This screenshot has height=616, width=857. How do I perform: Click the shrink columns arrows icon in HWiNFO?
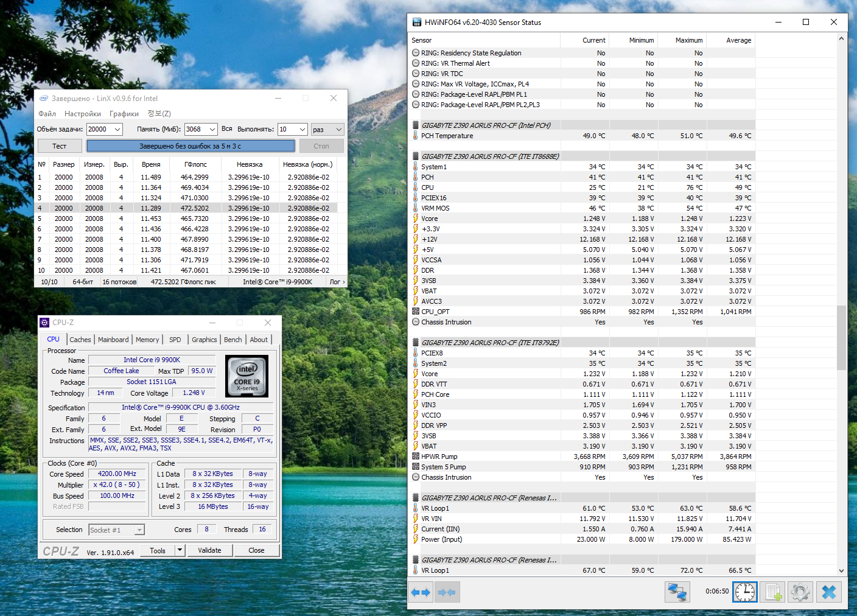pos(447,592)
